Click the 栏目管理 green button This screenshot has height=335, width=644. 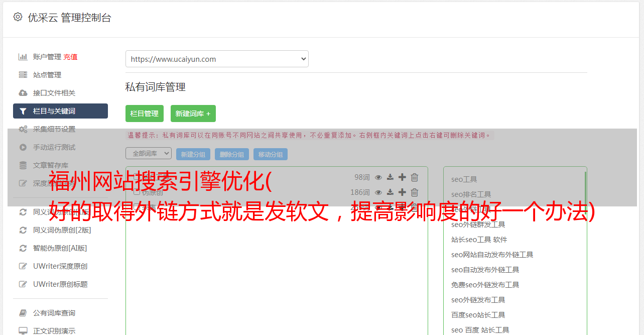(x=144, y=114)
